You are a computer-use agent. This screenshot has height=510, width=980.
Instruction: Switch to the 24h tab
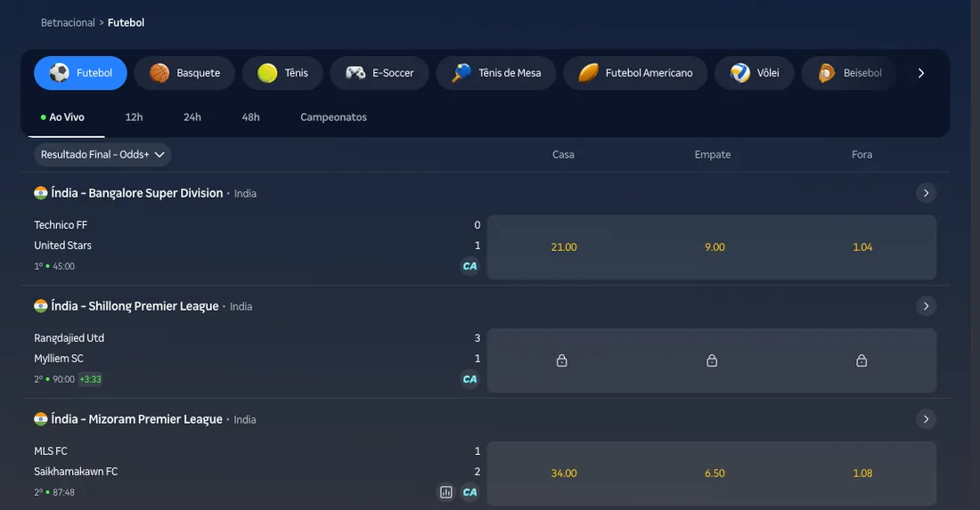click(192, 117)
